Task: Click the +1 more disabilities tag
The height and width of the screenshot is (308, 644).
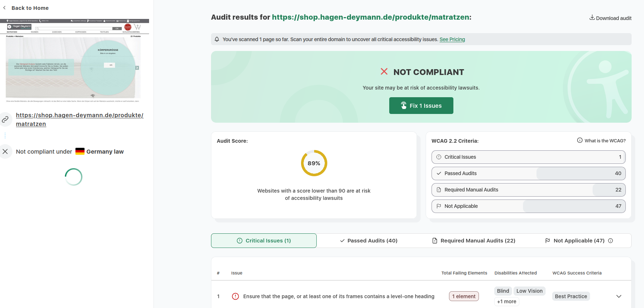Action: pos(507,301)
